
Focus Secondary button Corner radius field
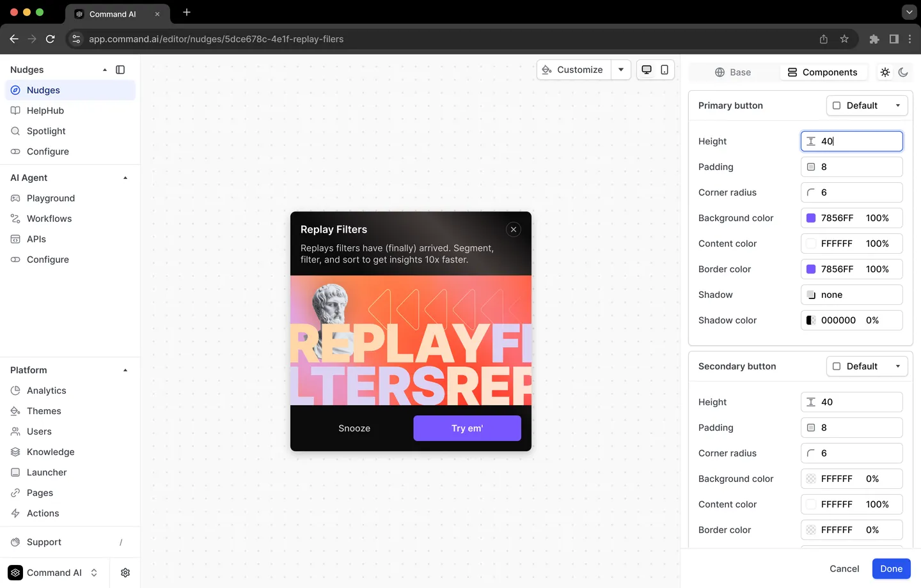point(852,453)
